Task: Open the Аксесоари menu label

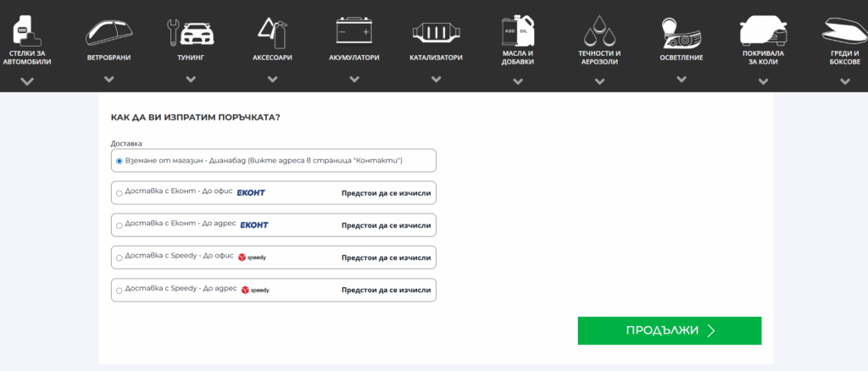Action: tap(271, 58)
